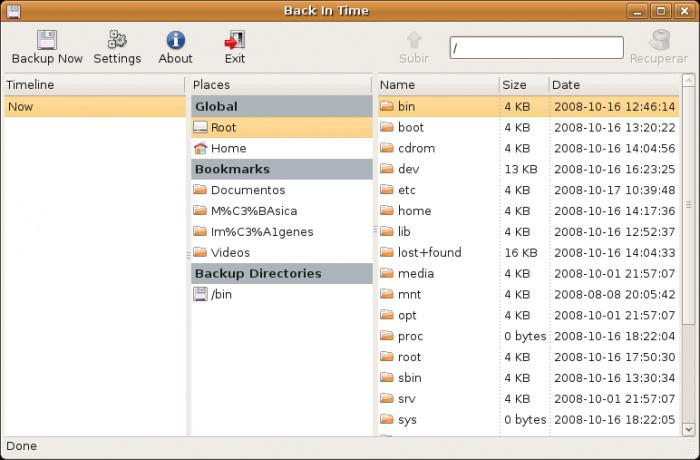Select the Now snapshot in Timeline

pos(20,106)
